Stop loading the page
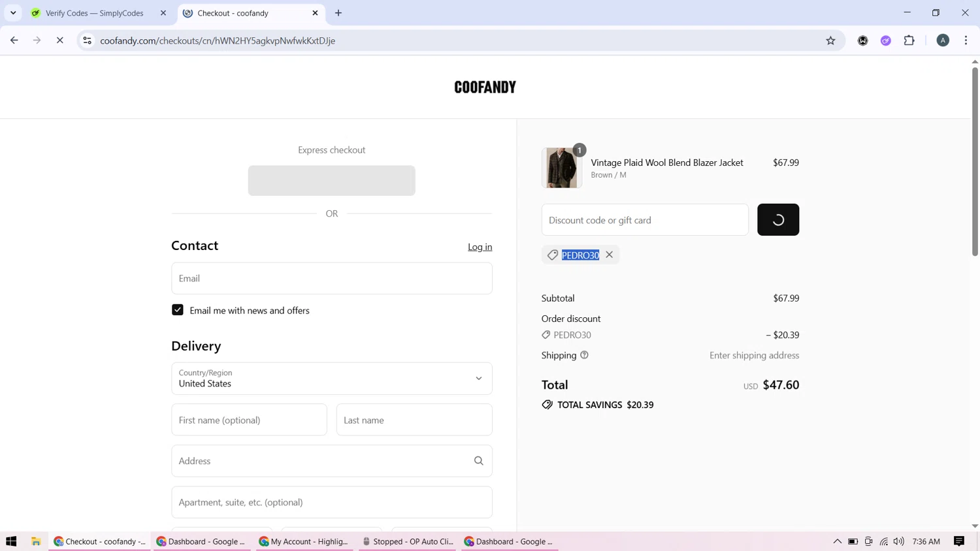Screen dimensions: 980x551 (59, 40)
